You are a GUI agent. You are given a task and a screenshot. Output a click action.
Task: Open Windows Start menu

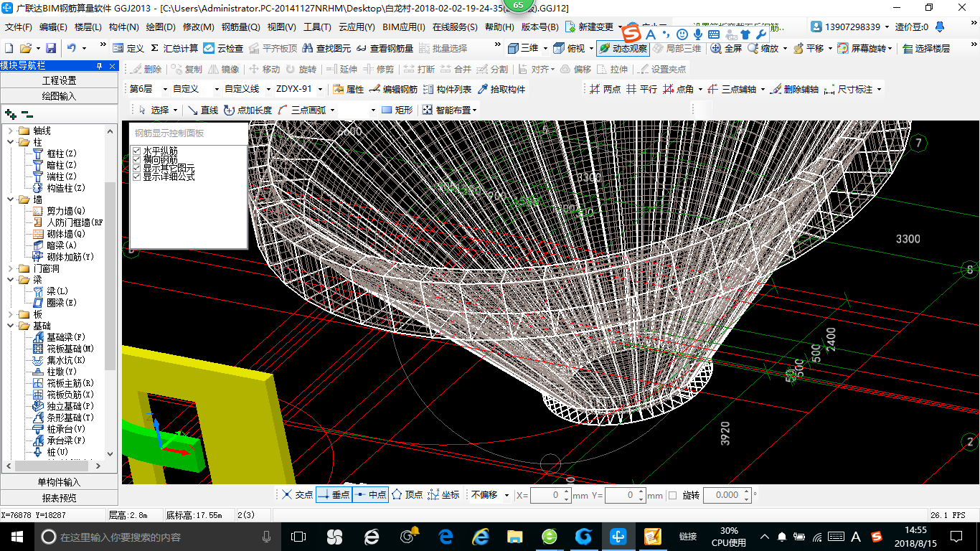[16, 536]
